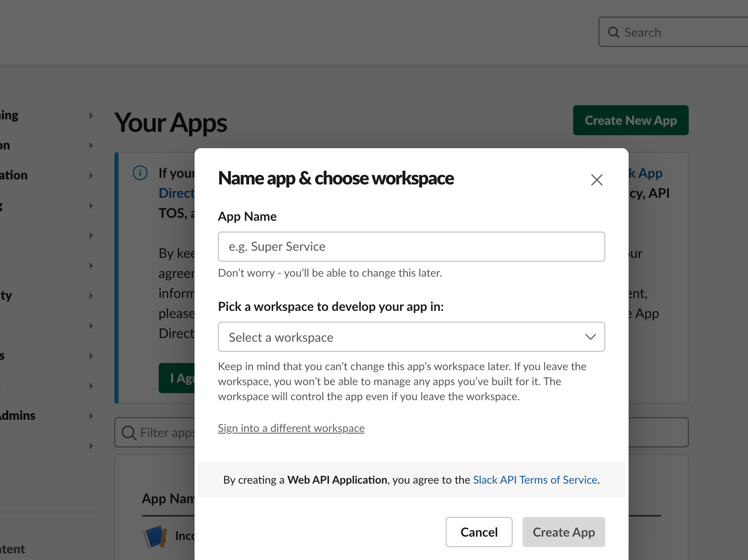This screenshot has width=748, height=560.
Task: Click the Create New App button
Action: (x=631, y=120)
